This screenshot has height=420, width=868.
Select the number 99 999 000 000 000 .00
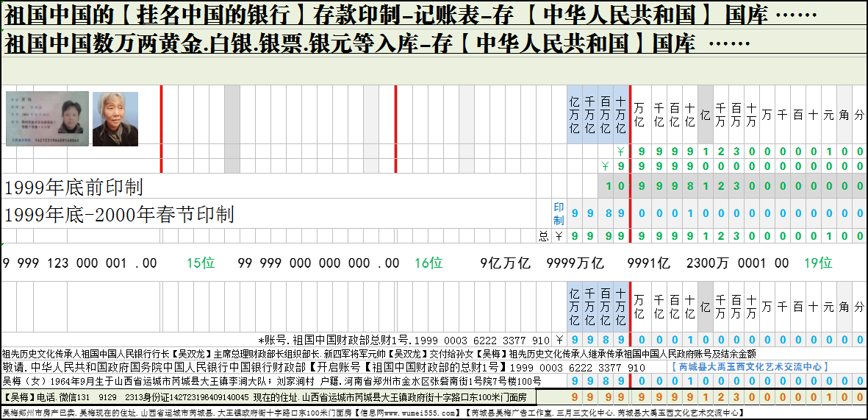point(318,263)
